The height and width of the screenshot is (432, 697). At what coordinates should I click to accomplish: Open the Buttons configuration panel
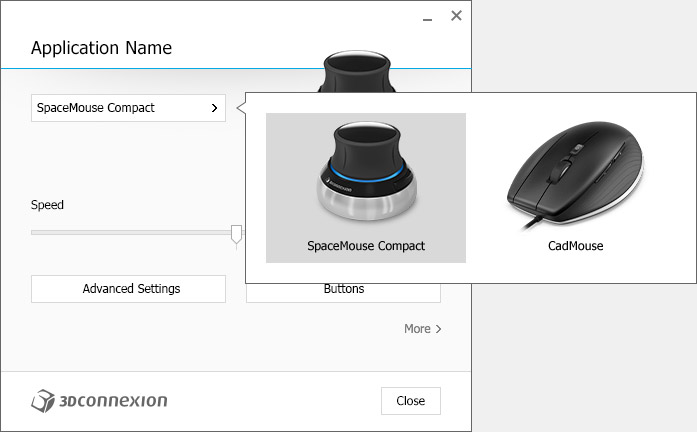(x=343, y=290)
